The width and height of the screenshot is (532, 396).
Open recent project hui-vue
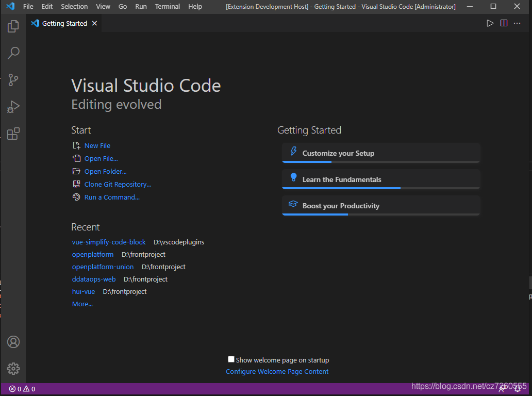click(84, 291)
